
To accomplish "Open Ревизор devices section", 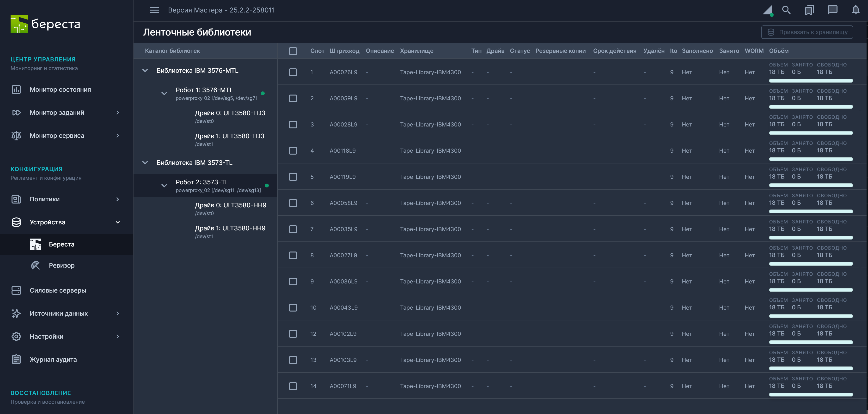I will tap(61, 265).
